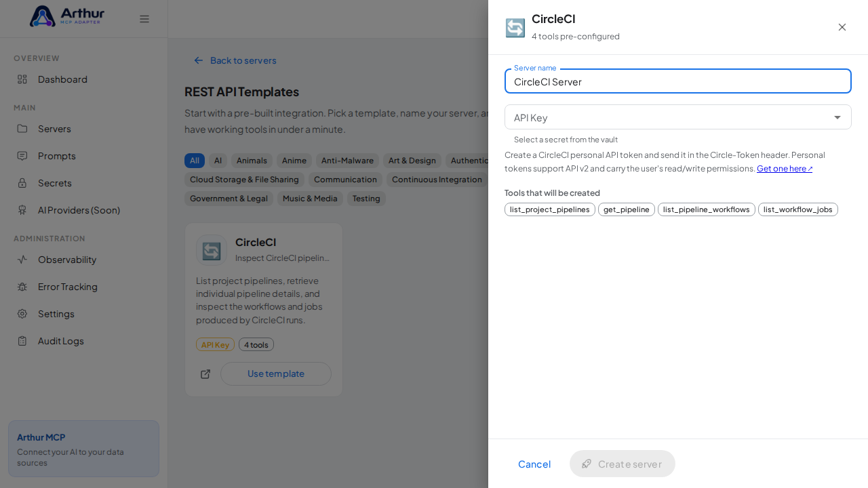
Task: Click the Audit Logs clipboard icon
Action: point(22,341)
